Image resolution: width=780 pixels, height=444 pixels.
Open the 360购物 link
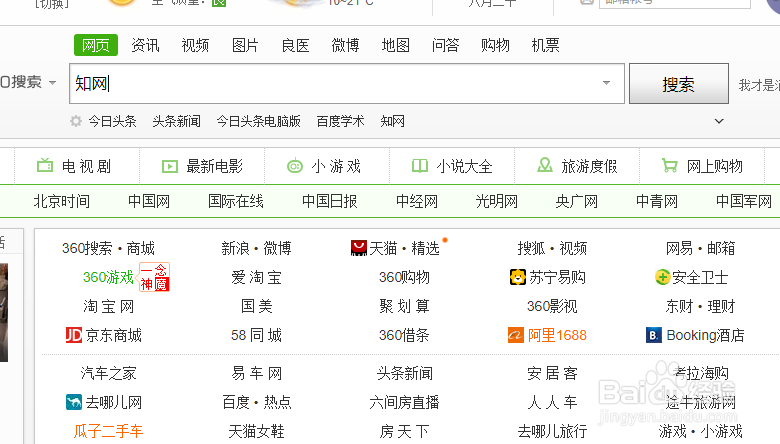pyautogui.click(x=404, y=277)
